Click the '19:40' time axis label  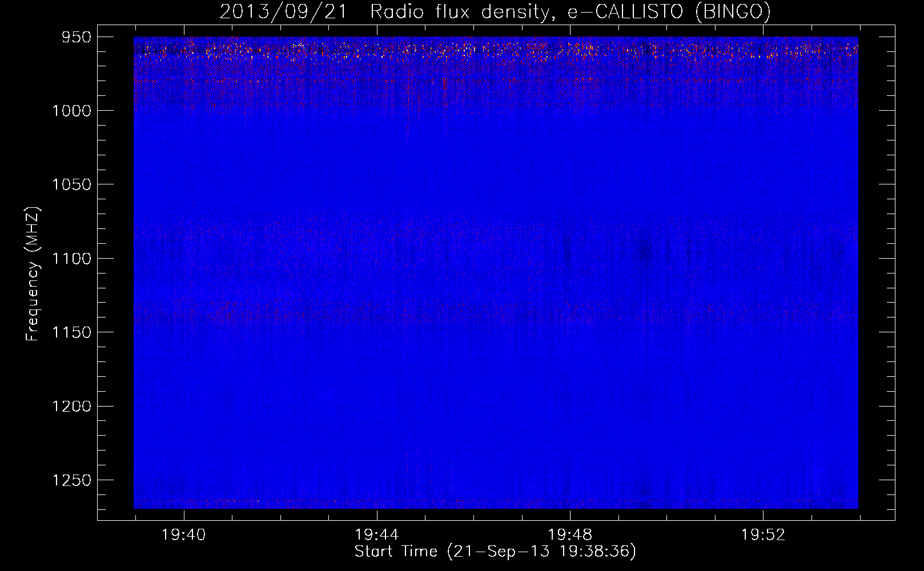click(183, 535)
